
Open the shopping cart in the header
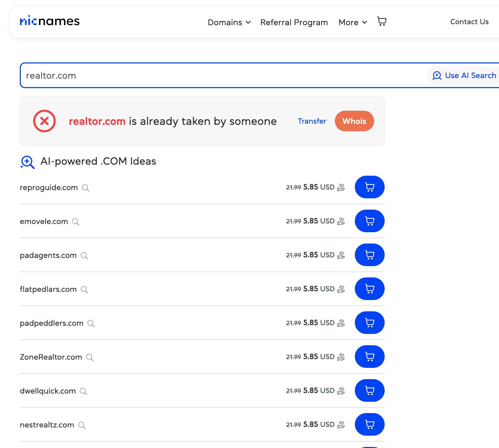click(x=382, y=21)
